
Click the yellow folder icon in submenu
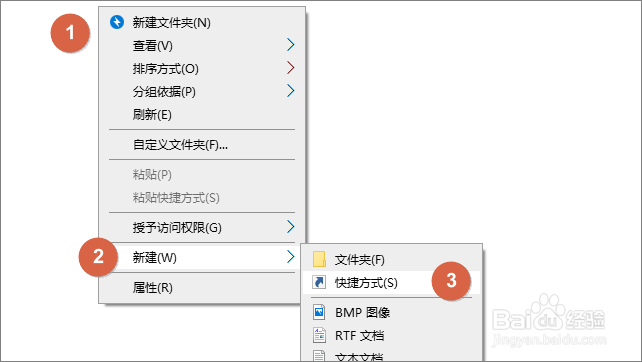click(x=319, y=259)
